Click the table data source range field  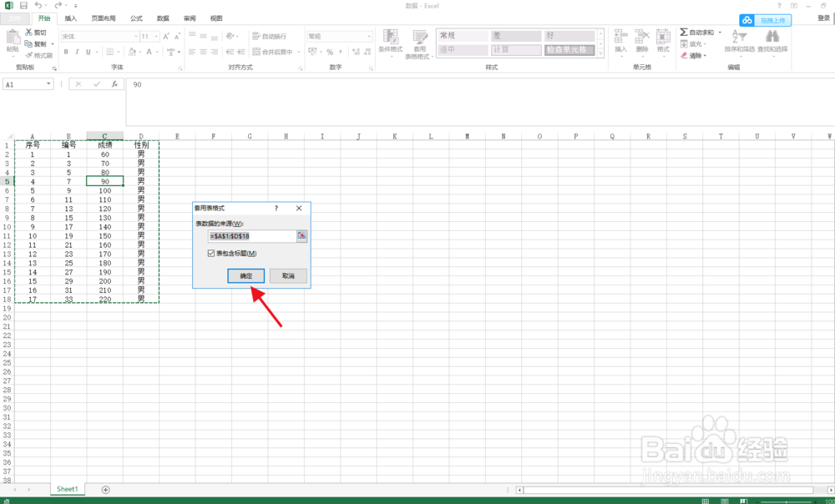click(252, 236)
